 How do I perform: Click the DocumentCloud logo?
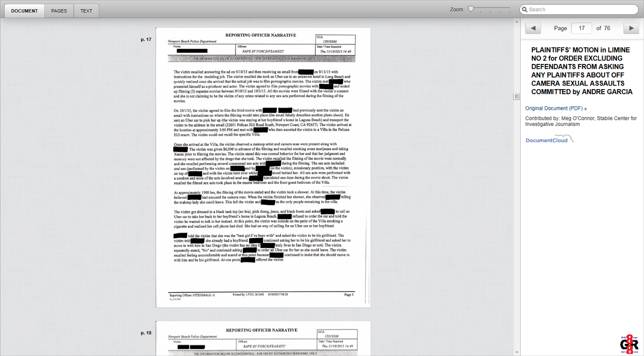tap(549, 139)
